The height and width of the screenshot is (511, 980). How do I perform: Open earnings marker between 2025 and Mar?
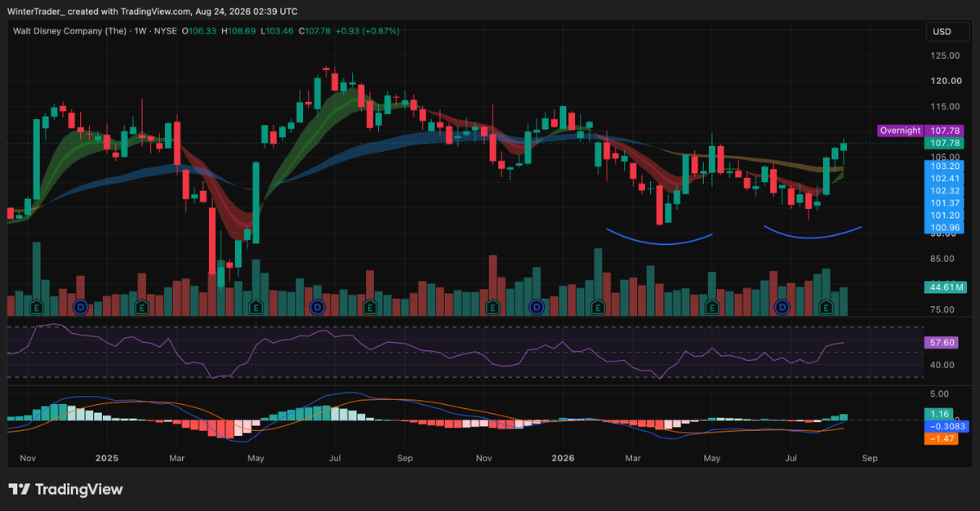click(x=142, y=307)
